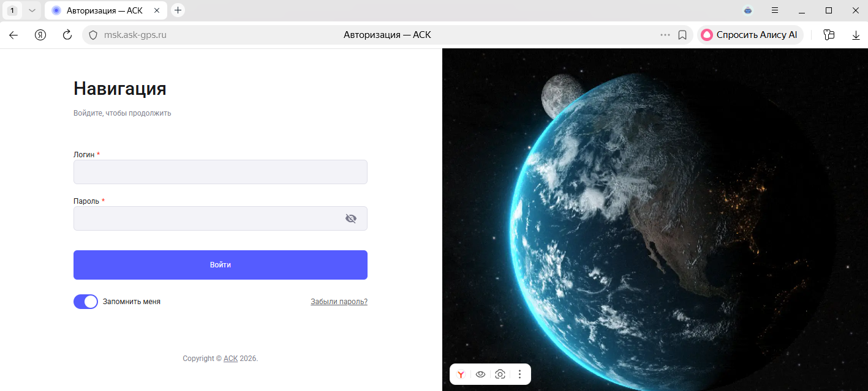This screenshot has width=868, height=391.
Task: Follow the Забыли пароль? link
Action: pos(339,302)
